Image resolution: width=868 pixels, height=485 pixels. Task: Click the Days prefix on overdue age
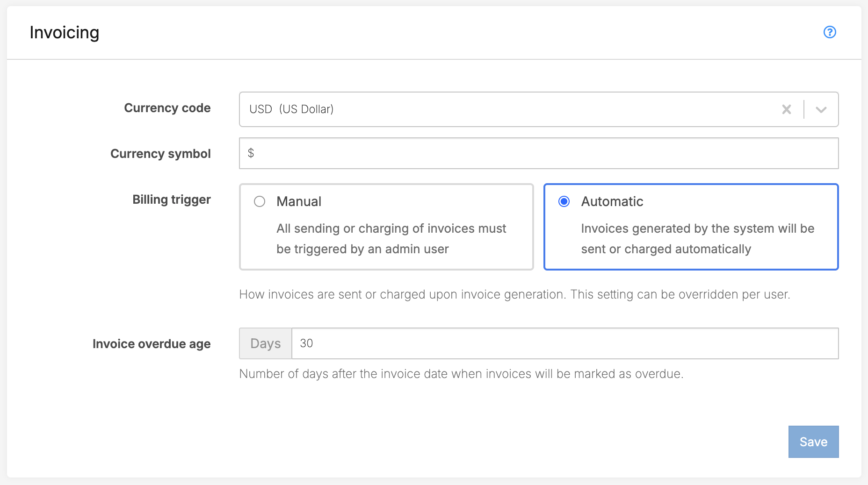point(266,343)
